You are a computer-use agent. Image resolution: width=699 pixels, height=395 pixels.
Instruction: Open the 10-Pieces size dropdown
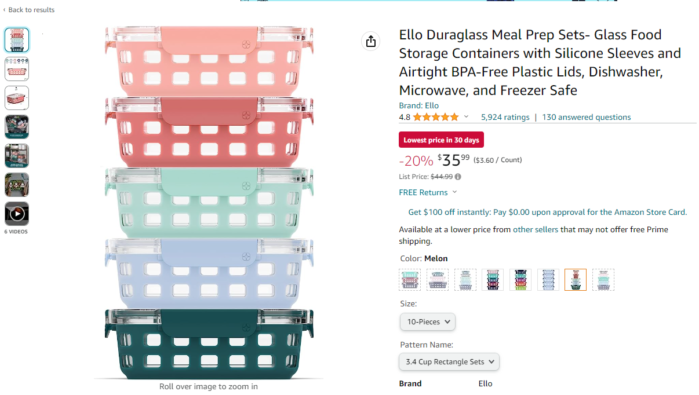tap(428, 322)
